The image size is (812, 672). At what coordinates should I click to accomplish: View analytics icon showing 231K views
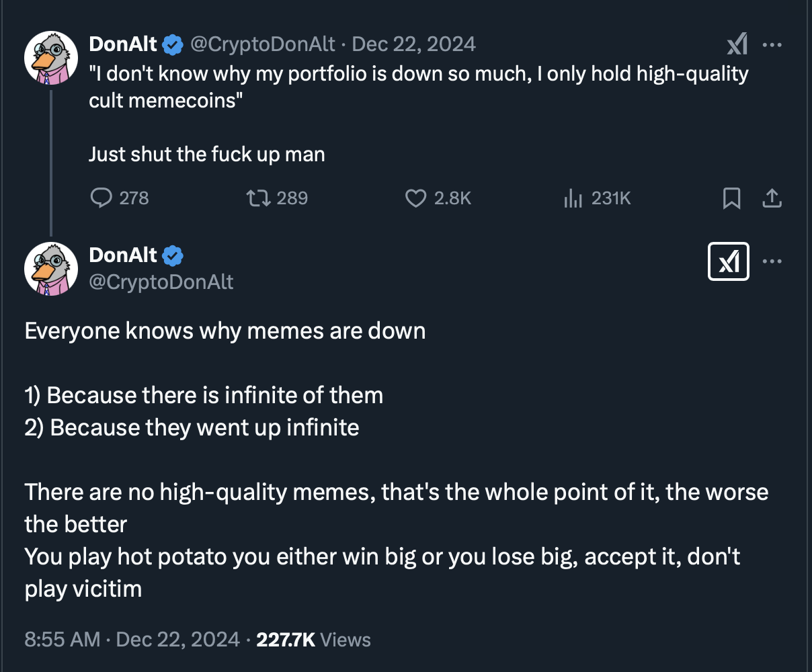pyautogui.click(x=573, y=198)
